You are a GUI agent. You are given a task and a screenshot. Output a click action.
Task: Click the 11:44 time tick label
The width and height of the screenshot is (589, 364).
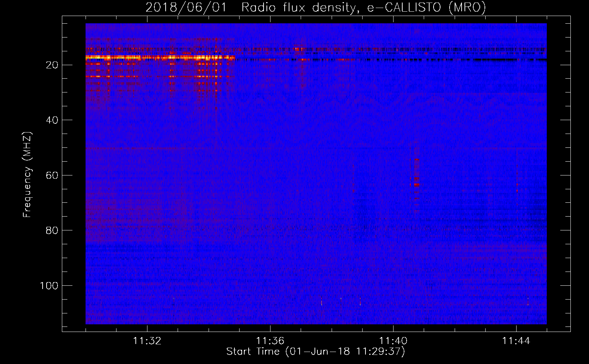click(x=516, y=341)
